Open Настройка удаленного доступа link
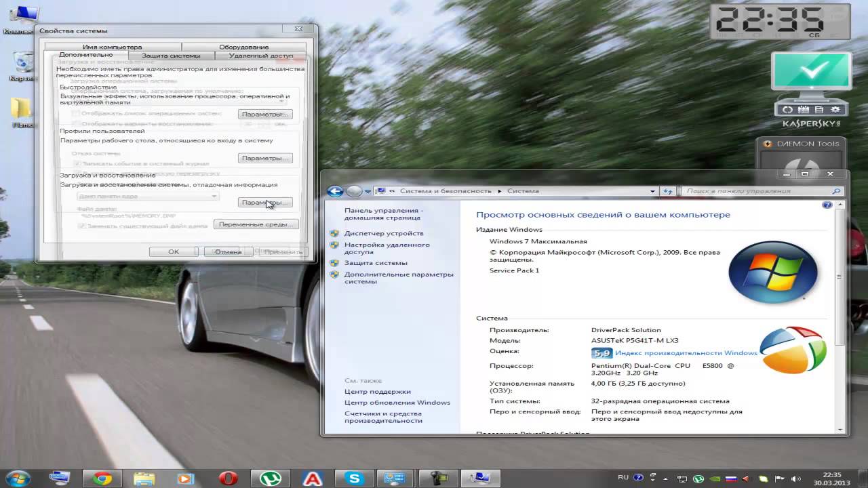 [x=387, y=248]
